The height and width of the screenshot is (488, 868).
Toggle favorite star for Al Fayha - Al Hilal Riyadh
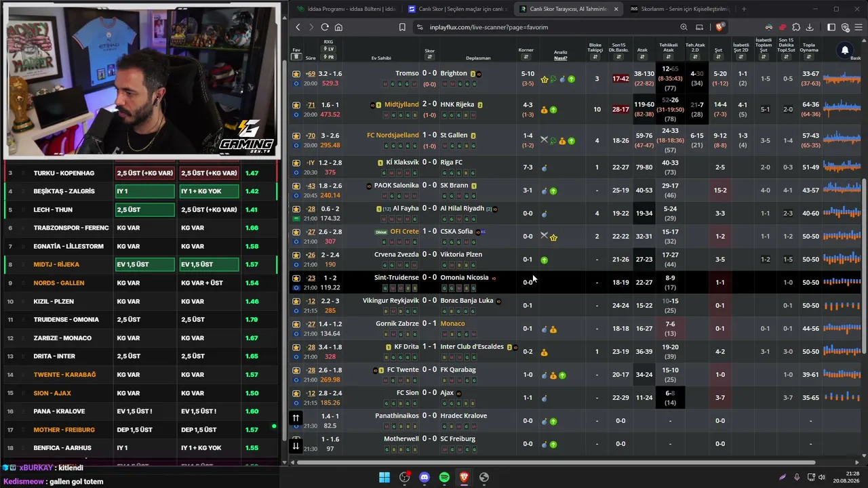coord(296,209)
